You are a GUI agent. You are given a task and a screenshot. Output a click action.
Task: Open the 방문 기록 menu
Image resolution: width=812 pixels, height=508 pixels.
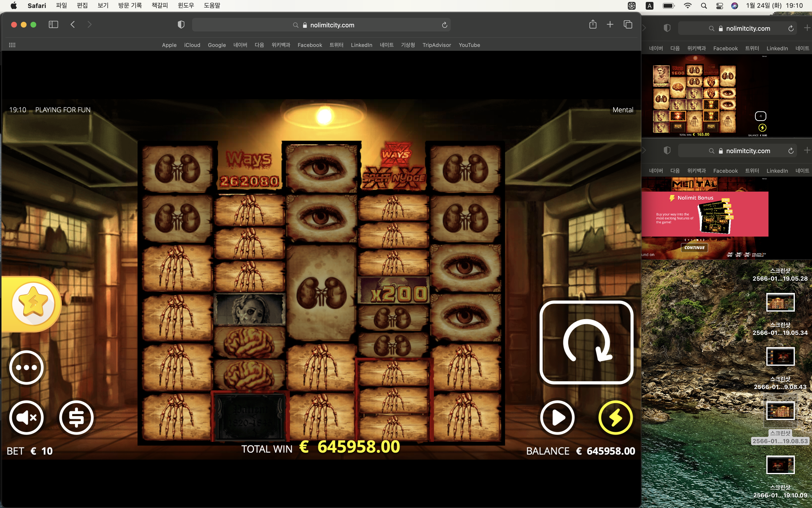coord(130,5)
